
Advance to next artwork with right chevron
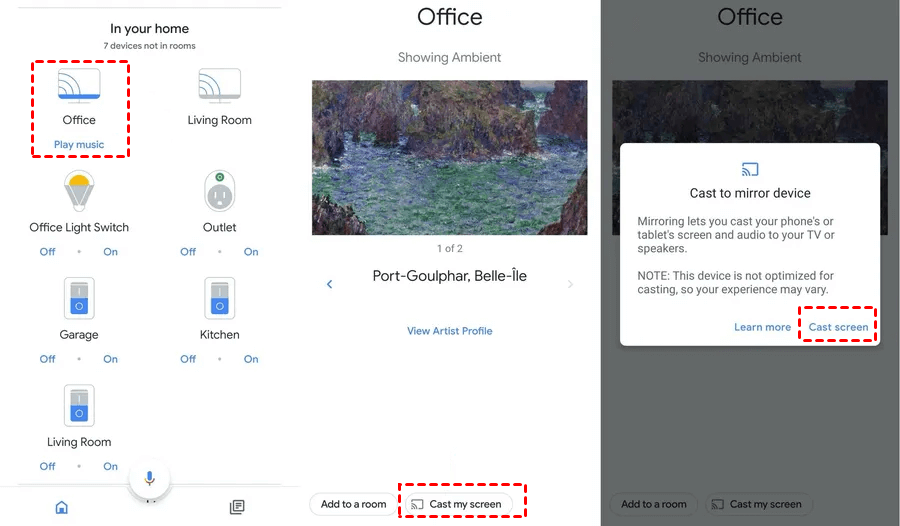pos(570,285)
